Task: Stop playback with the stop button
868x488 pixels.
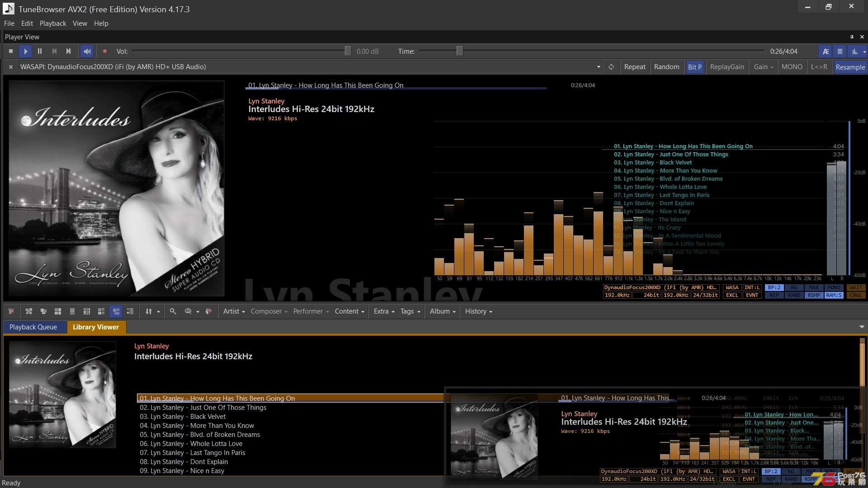Action: (11, 52)
